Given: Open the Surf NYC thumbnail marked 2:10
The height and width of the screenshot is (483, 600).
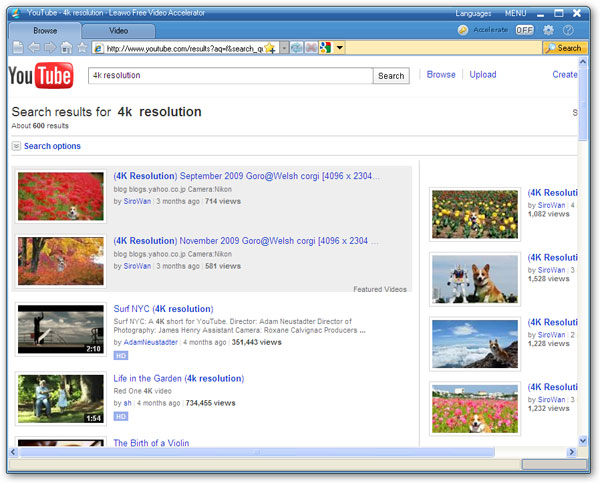Looking at the screenshot, I should tap(60, 329).
